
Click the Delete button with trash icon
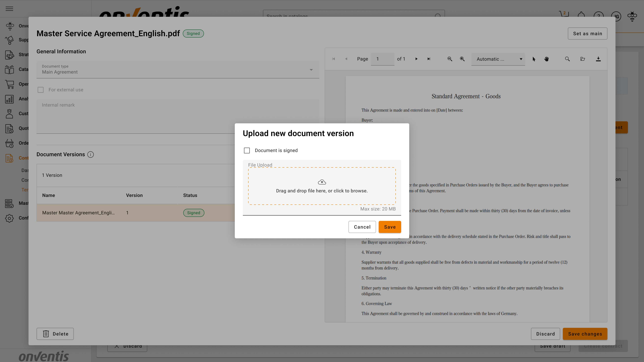click(x=55, y=334)
